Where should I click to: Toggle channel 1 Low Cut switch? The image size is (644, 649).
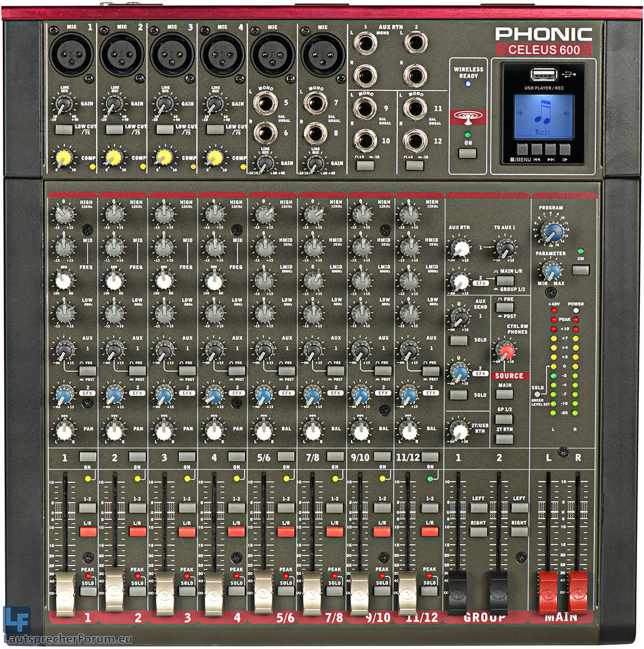pos(64,129)
